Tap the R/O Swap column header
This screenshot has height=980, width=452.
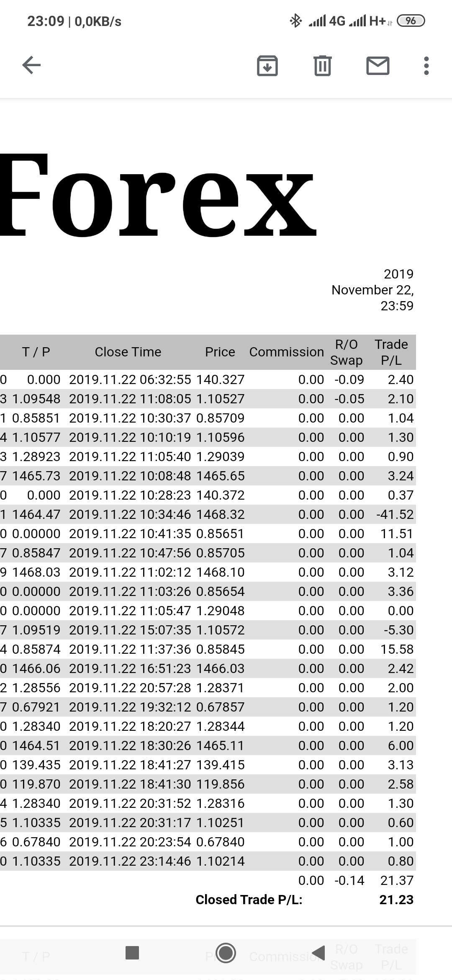pyautogui.click(x=346, y=352)
